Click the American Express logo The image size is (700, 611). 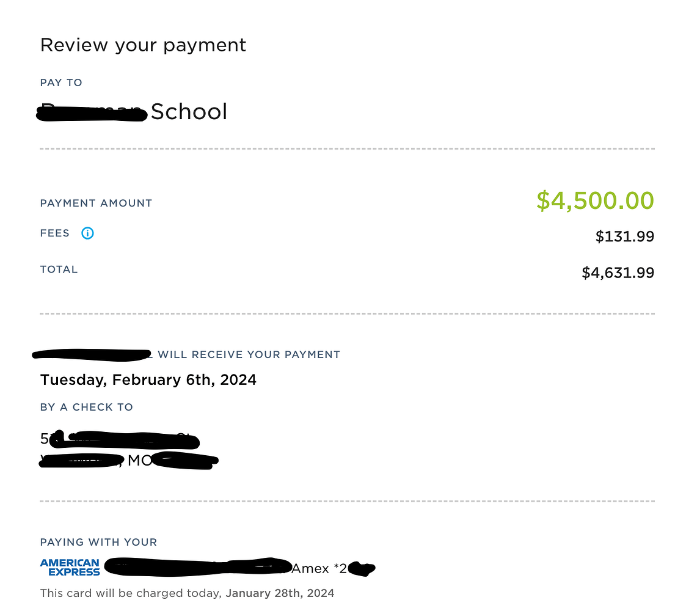[70, 568]
